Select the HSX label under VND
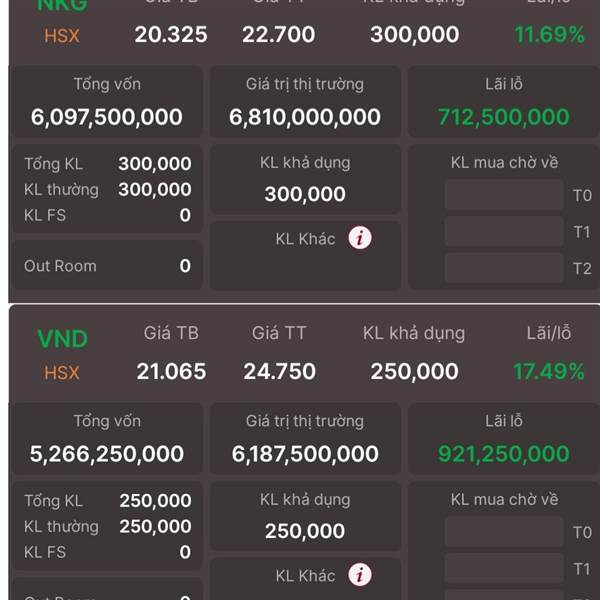This screenshot has height=600, width=600. point(62,372)
